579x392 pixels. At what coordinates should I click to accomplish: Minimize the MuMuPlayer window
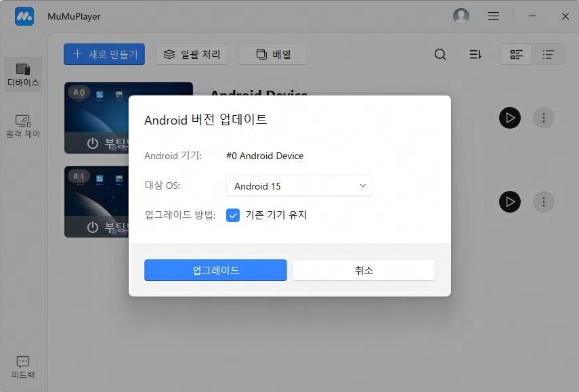pos(532,16)
